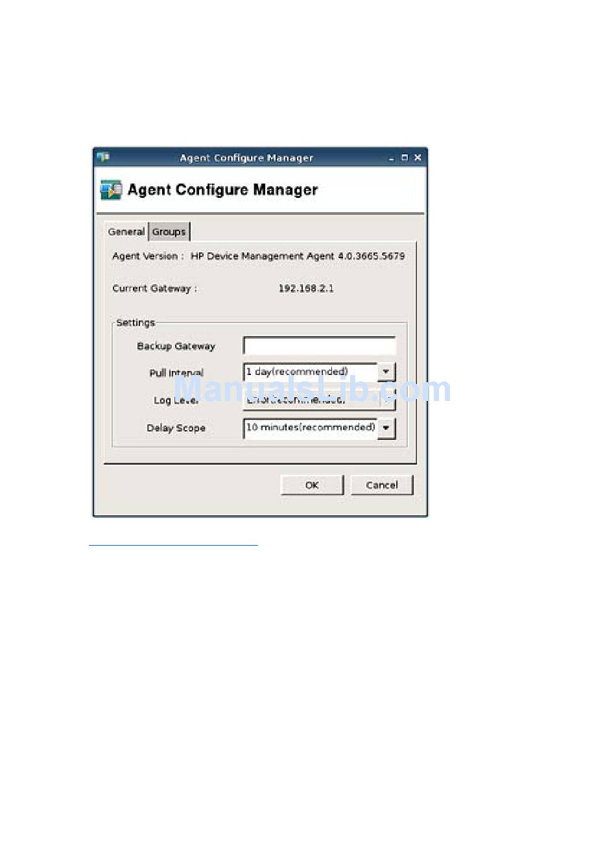
Task: Dismiss the dialog with Cancel
Action: (x=382, y=485)
